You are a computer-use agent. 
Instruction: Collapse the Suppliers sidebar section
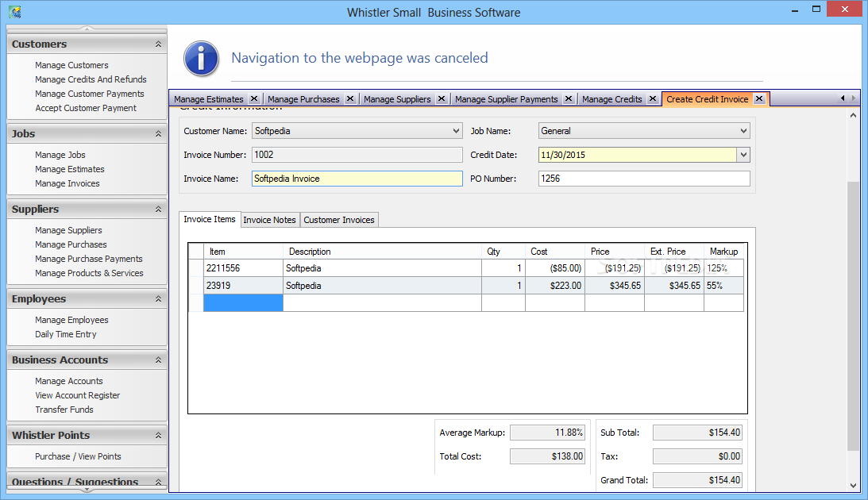158,209
